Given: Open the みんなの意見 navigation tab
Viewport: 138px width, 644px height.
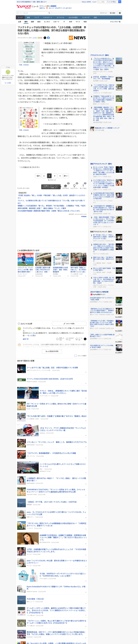Looking at the screenshot, I should pyautogui.click(x=73, y=17).
